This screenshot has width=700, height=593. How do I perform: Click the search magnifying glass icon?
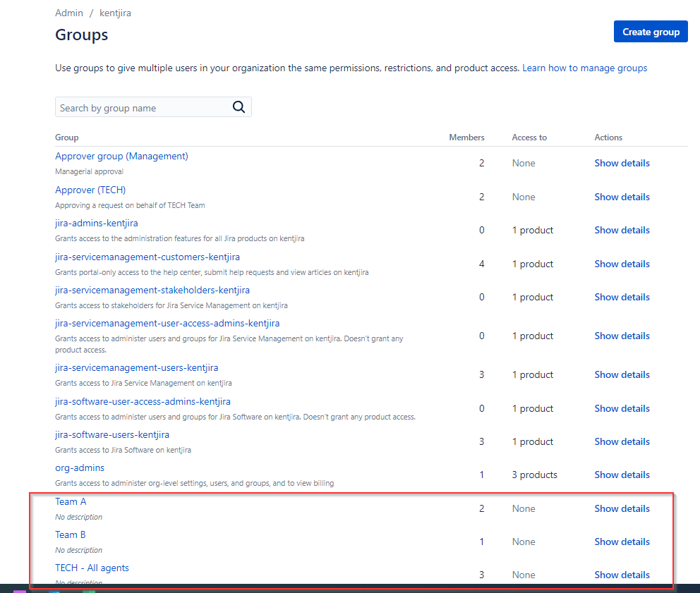click(x=239, y=106)
